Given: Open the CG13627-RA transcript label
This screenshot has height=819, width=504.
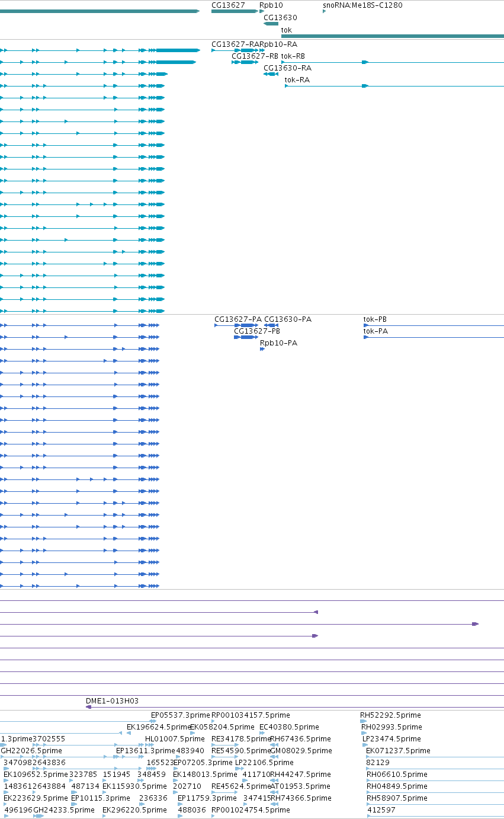Looking at the screenshot, I should pos(236,44).
